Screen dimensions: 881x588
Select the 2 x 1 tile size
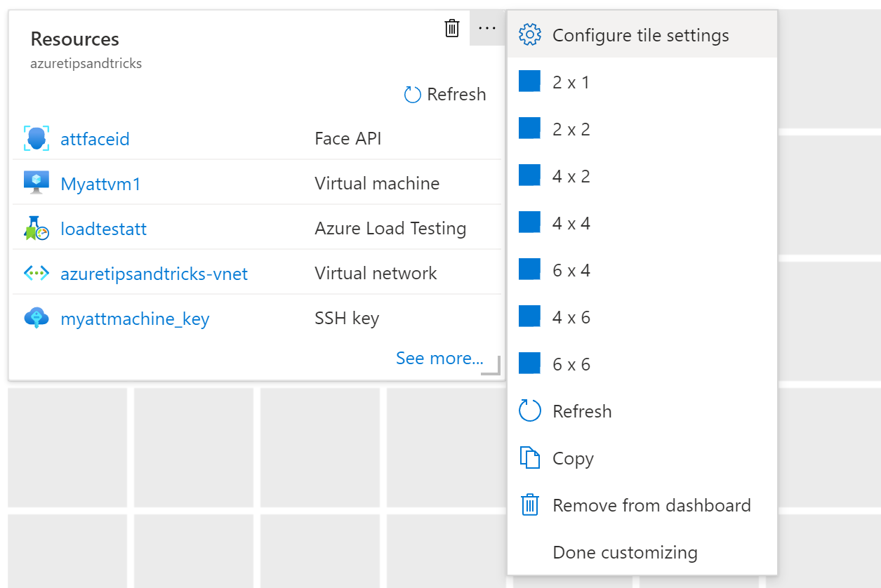(x=642, y=82)
